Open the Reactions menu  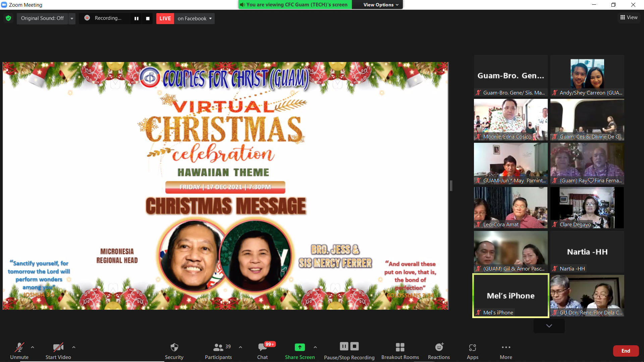[x=439, y=351]
